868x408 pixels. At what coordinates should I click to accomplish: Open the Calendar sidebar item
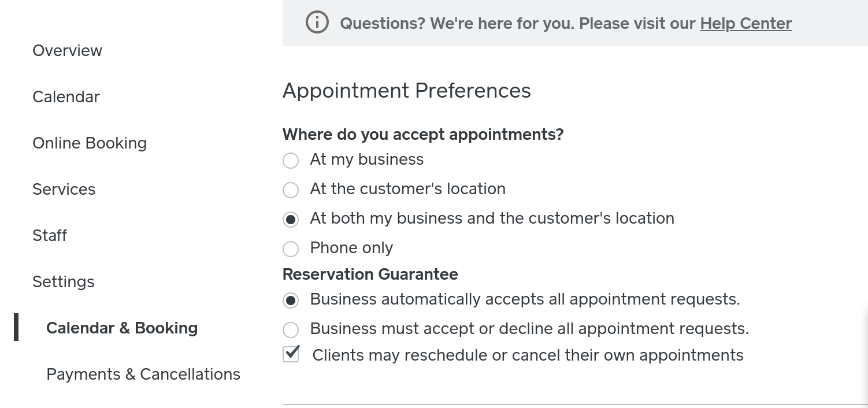click(66, 97)
